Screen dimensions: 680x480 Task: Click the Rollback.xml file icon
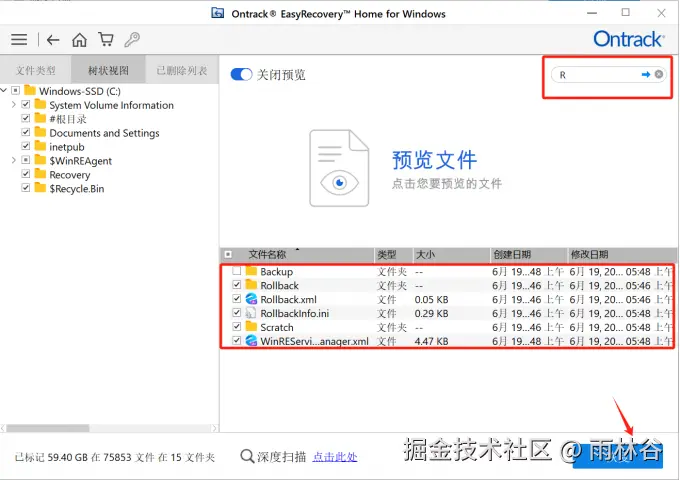tap(251, 299)
